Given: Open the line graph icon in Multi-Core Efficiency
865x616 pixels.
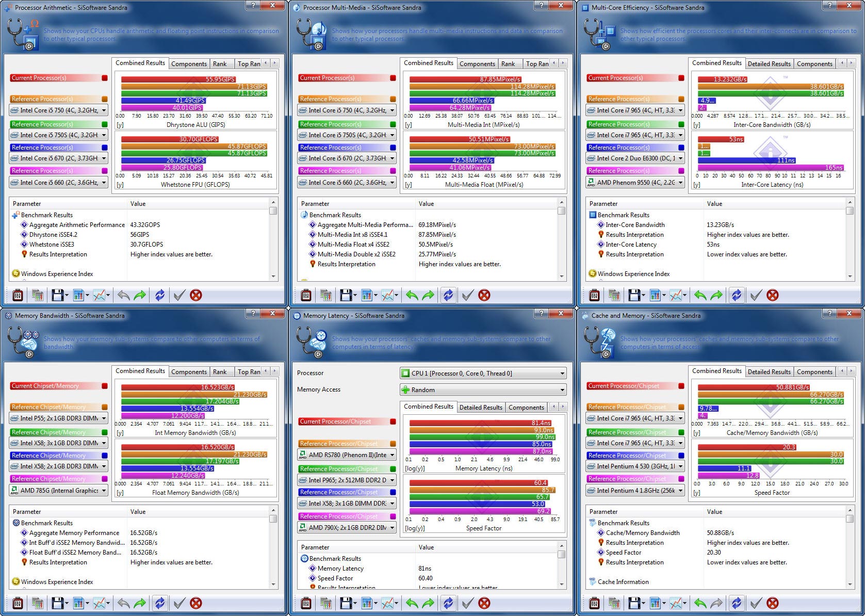Looking at the screenshot, I should (675, 295).
